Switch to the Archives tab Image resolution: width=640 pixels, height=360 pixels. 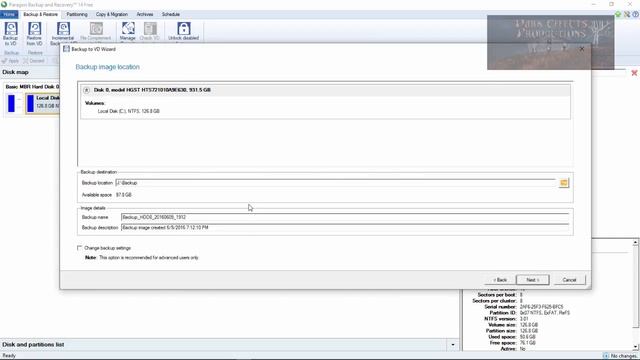pyautogui.click(x=145, y=14)
